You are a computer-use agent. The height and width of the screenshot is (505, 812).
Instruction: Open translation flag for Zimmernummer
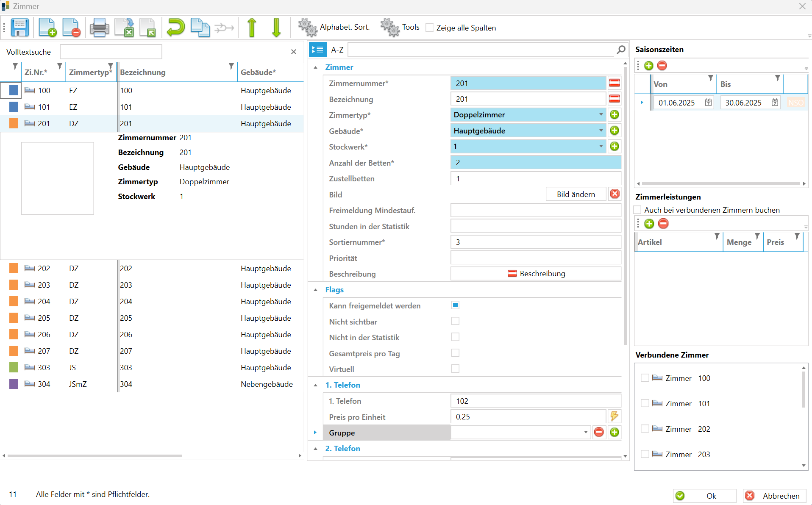pyautogui.click(x=615, y=83)
